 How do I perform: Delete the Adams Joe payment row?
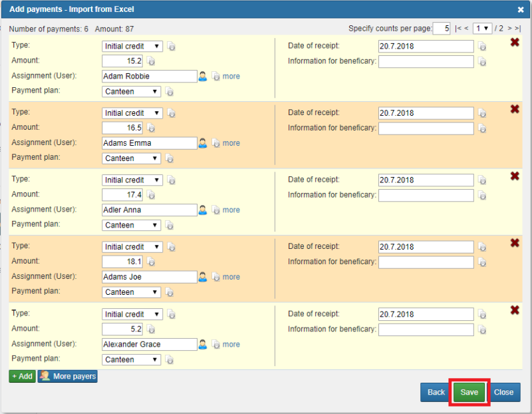(x=515, y=243)
